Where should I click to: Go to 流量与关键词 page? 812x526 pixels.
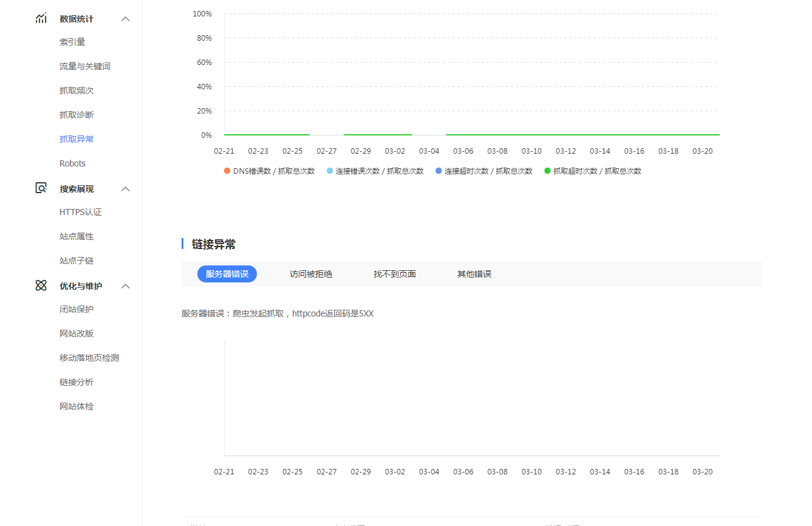pos(85,66)
